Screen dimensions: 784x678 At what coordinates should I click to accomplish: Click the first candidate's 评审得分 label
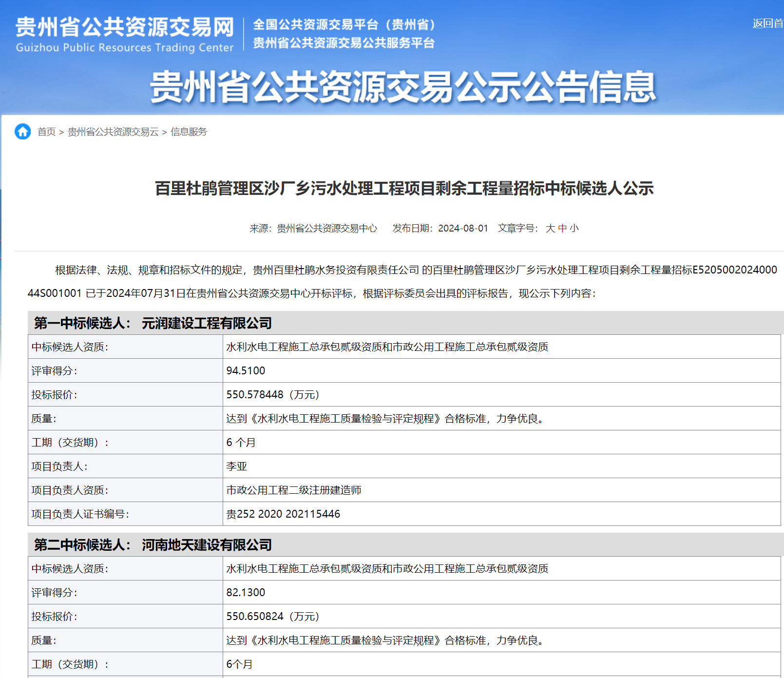tap(54, 370)
